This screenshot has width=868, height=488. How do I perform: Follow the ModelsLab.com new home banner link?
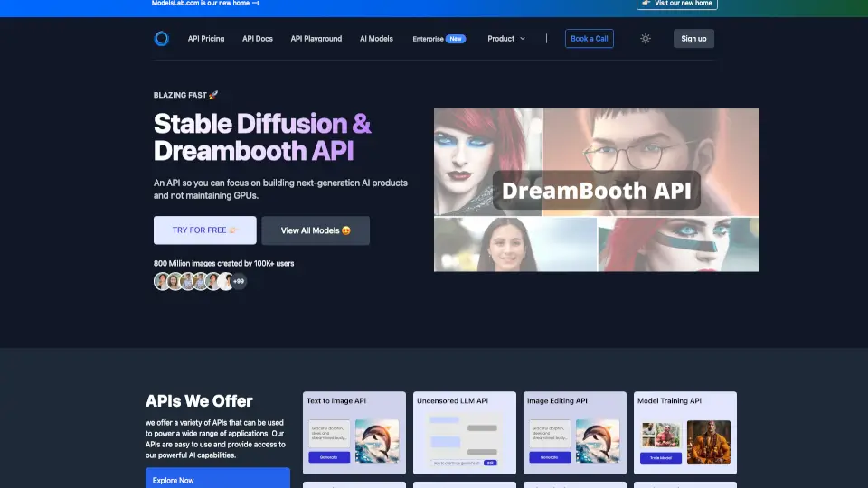tap(205, 4)
